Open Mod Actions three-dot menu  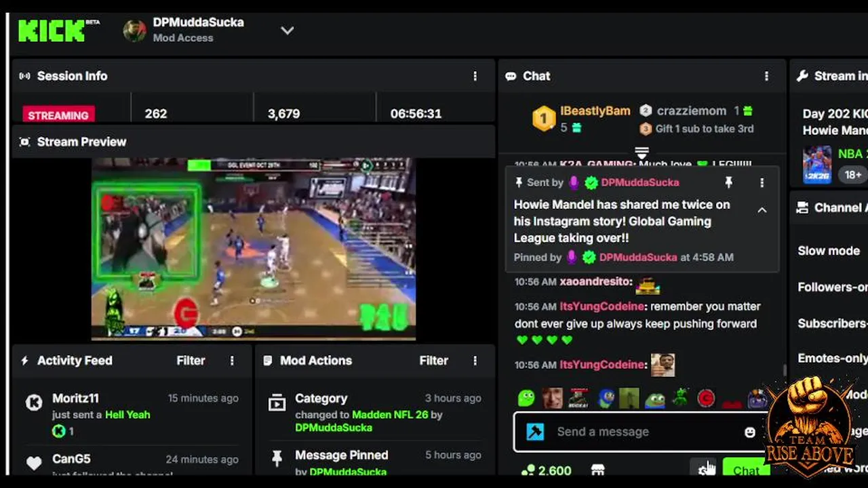pos(475,361)
